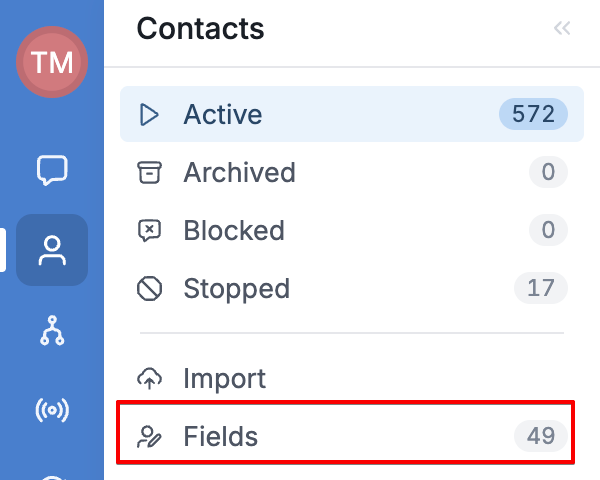
Task: Click the Blocked message-x icon
Action: [x=149, y=230]
